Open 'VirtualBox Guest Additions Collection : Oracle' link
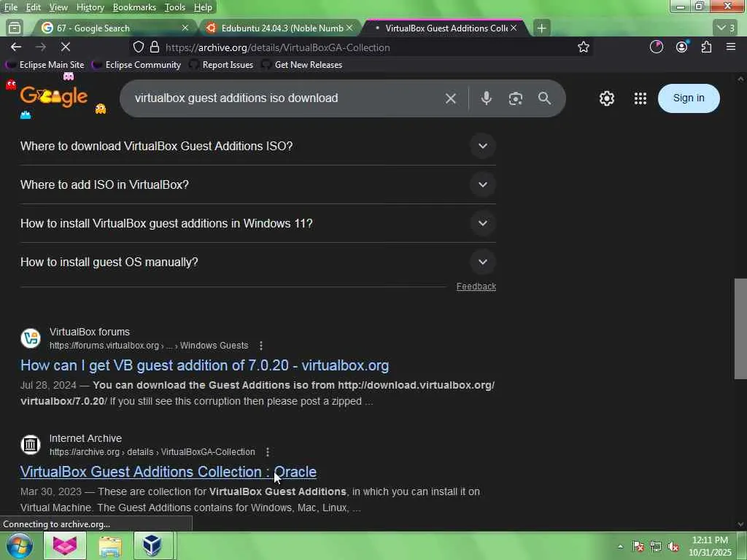Screen dimensions: 747x560 coord(169,472)
